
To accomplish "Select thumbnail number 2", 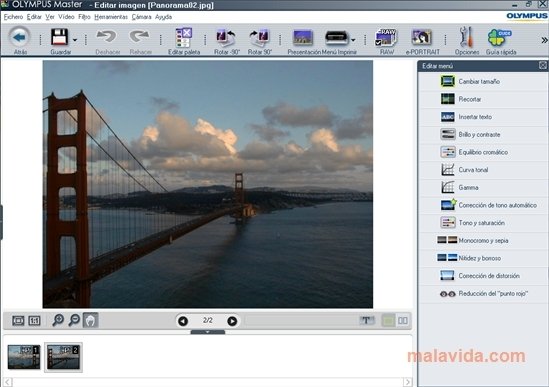I will [x=63, y=357].
